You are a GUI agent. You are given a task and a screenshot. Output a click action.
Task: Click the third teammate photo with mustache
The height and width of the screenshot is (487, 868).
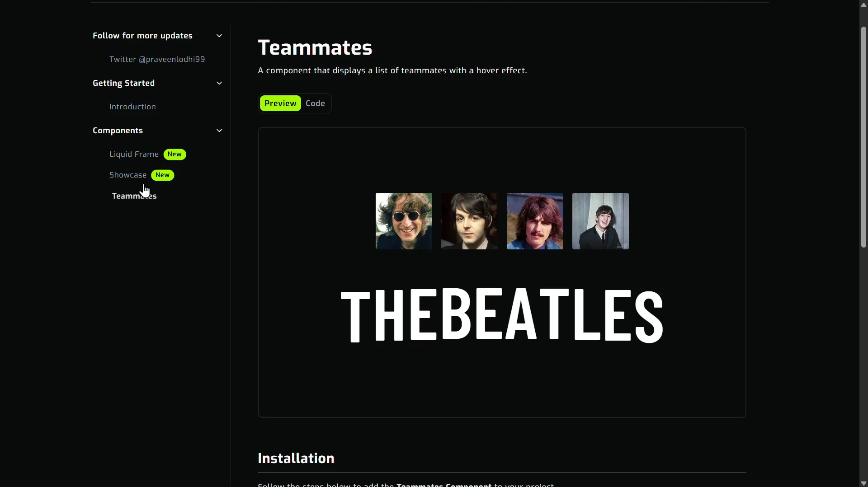click(x=535, y=221)
